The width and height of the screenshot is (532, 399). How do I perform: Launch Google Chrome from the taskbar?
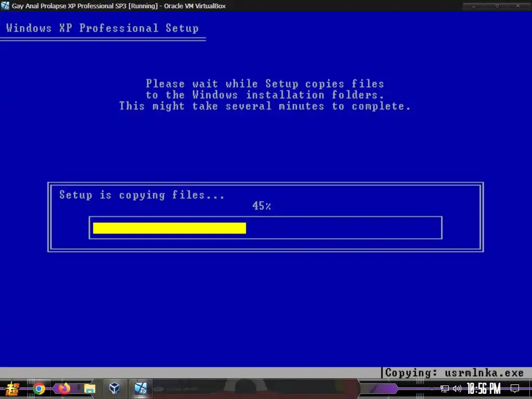(x=39, y=389)
